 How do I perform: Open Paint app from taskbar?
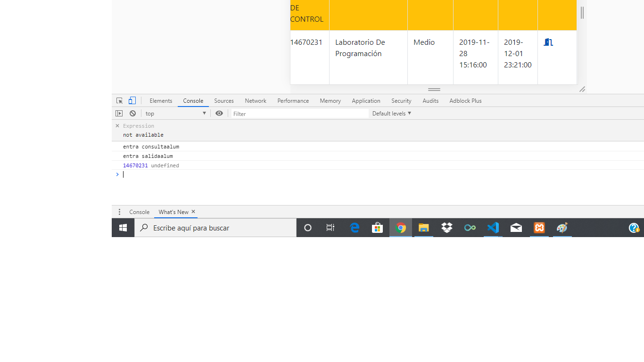click(x=562, y=228)
